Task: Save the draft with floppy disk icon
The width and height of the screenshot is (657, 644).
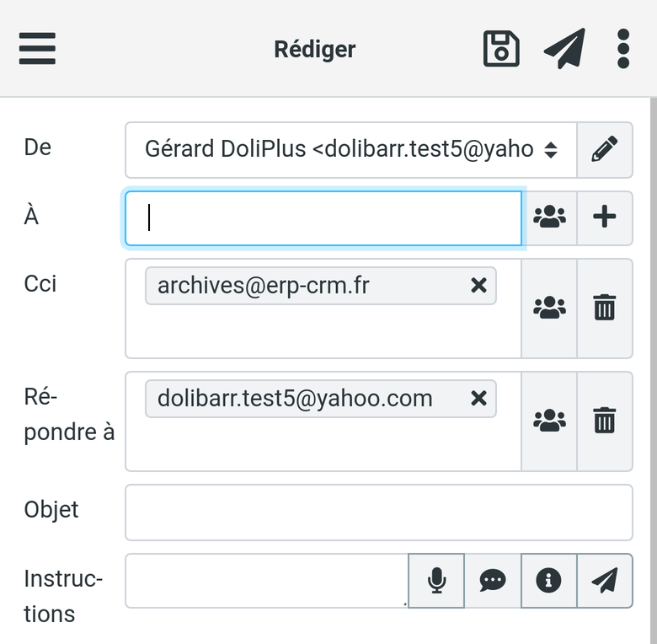Action: pyautogui.click(x=501, y=49)
